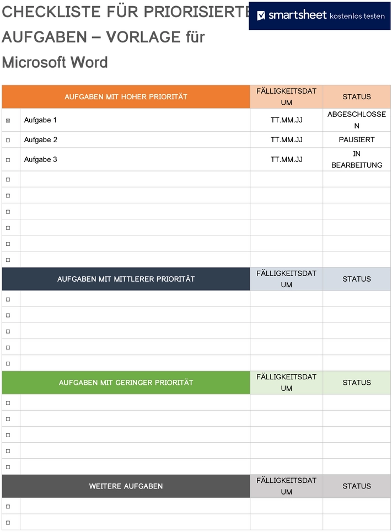Check first checkbox under geringer Priorität header
392x532 pixels.
[x=8, y=403]
